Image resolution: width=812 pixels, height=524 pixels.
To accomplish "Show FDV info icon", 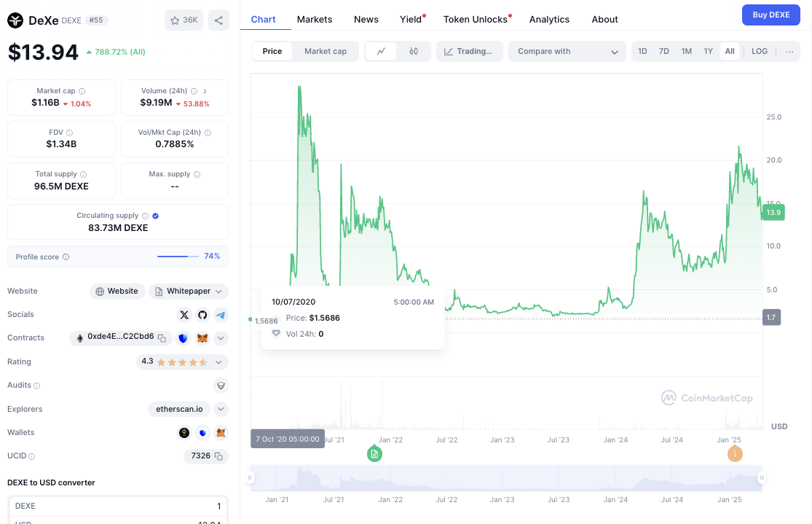I will click(x=69, y=133).
